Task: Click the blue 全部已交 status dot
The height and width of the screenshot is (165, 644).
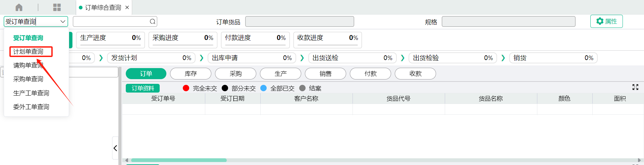Action: pos(264,88)
